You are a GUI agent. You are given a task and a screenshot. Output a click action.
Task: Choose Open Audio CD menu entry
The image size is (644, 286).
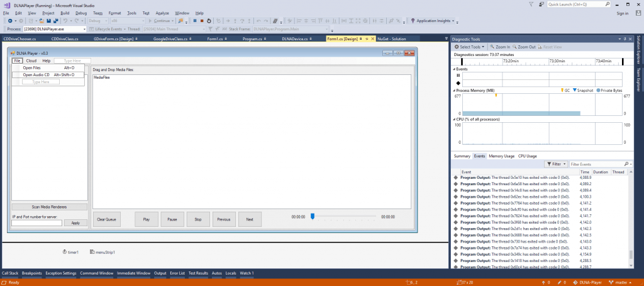tap(36, 74)
